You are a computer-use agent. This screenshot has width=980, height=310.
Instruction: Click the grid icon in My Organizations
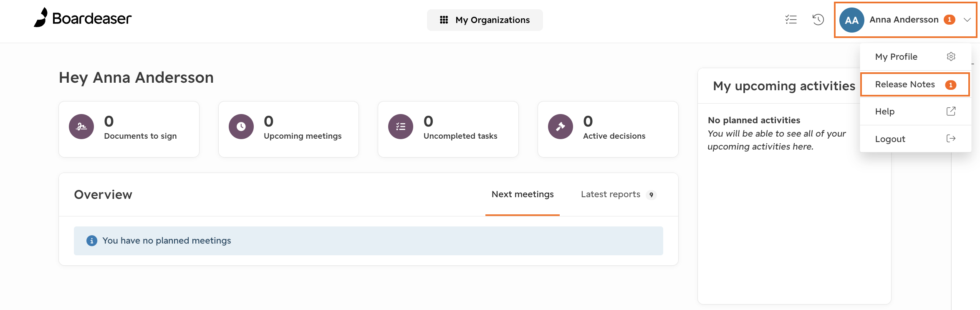444,20
